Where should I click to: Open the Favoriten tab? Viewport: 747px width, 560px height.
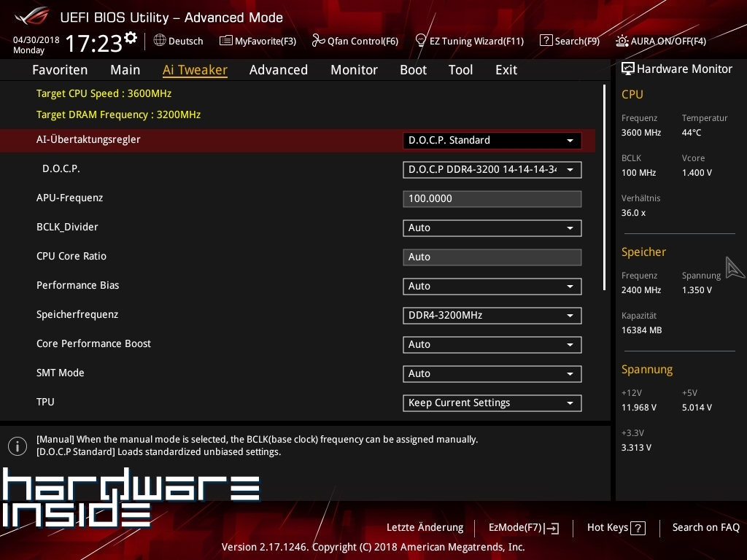60,70
